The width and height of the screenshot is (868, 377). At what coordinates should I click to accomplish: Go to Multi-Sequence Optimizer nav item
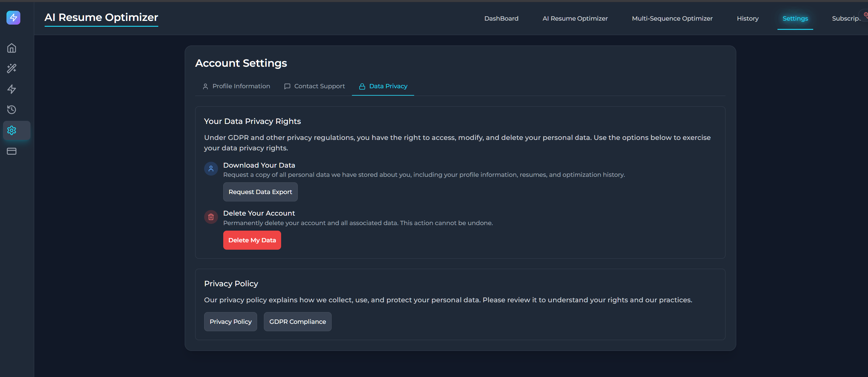(x=672, y=18)
